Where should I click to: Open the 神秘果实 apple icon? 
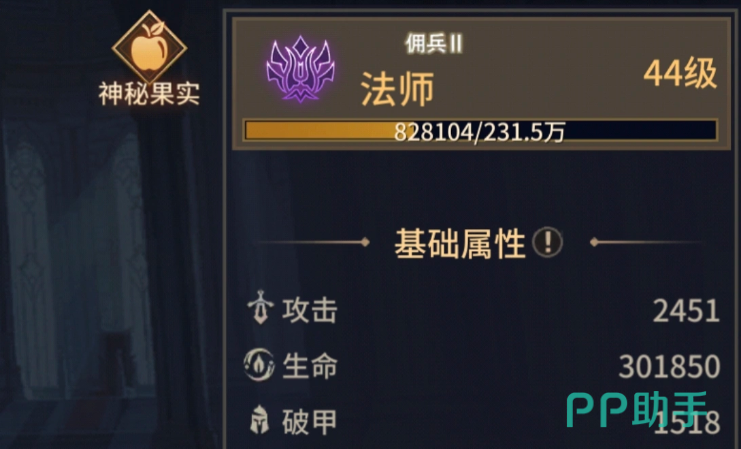pyautogui.click(x=149, y=47)
